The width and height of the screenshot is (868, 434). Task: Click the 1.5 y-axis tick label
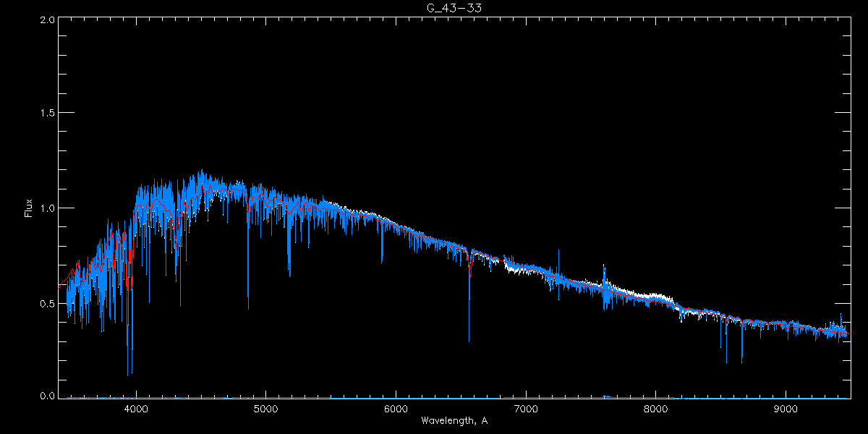pyautogui.click(x=48, y=114)
